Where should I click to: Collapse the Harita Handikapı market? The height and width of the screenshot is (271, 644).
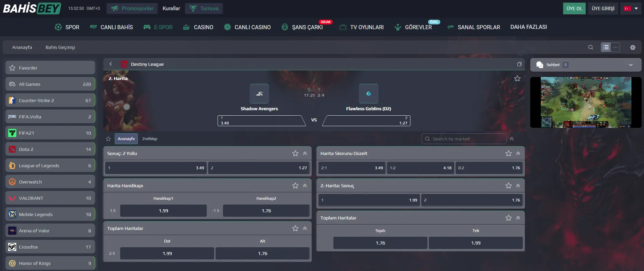point(305,186)
